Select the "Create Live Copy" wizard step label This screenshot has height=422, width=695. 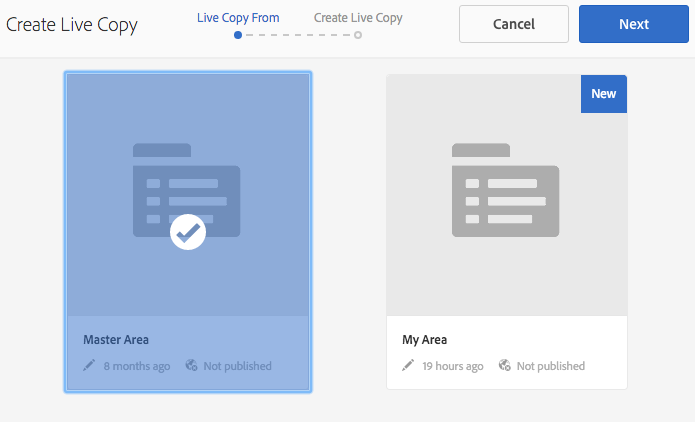point(357,18)
